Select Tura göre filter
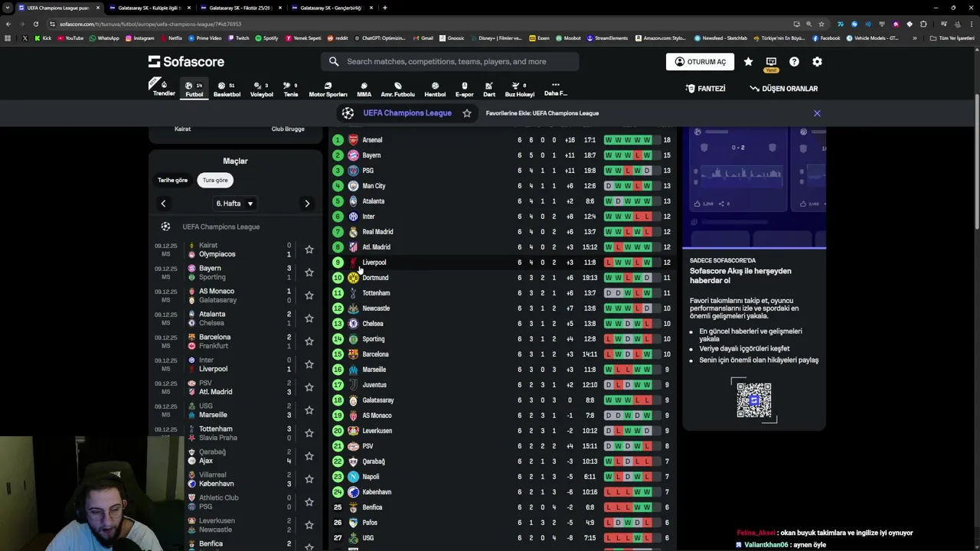Image resolution: width=980 pixels, height=551 pixels. (215, 180)
